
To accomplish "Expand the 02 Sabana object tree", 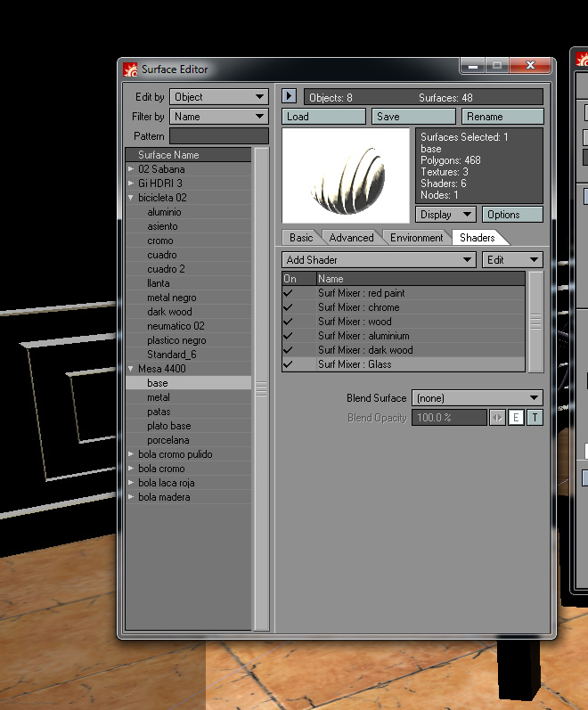I will point(132,169).
